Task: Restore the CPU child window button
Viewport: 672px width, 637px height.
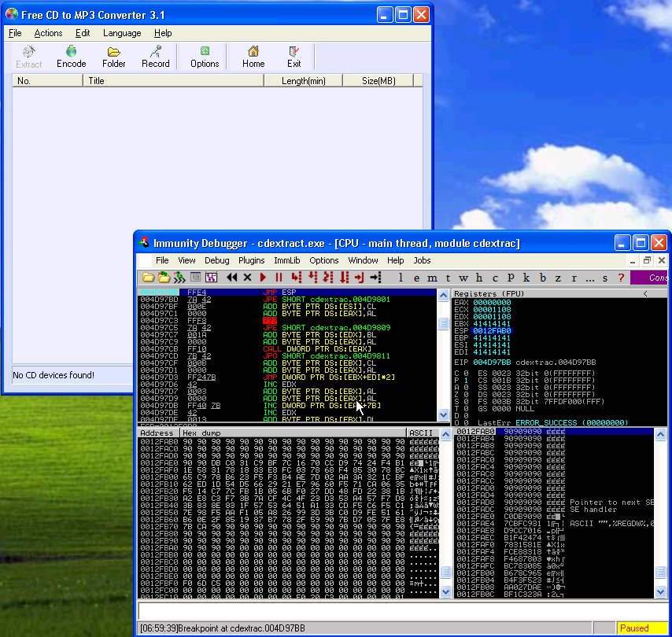Action: 647,260
